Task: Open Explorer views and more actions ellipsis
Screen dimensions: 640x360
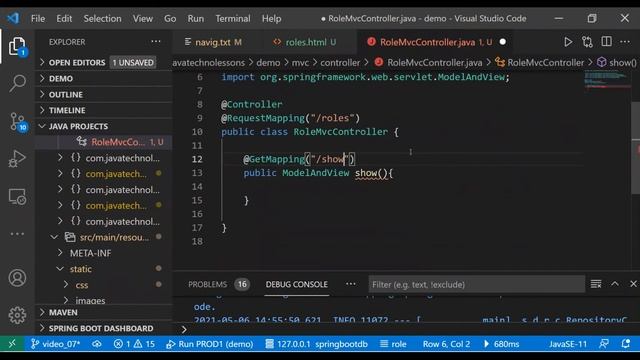Action: point(156,42)
